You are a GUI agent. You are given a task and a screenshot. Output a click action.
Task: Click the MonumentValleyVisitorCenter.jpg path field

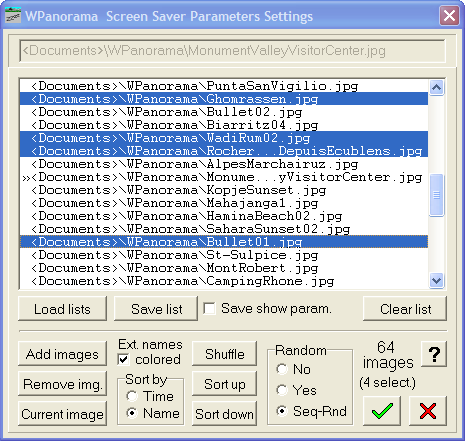[x=232, y=51]
